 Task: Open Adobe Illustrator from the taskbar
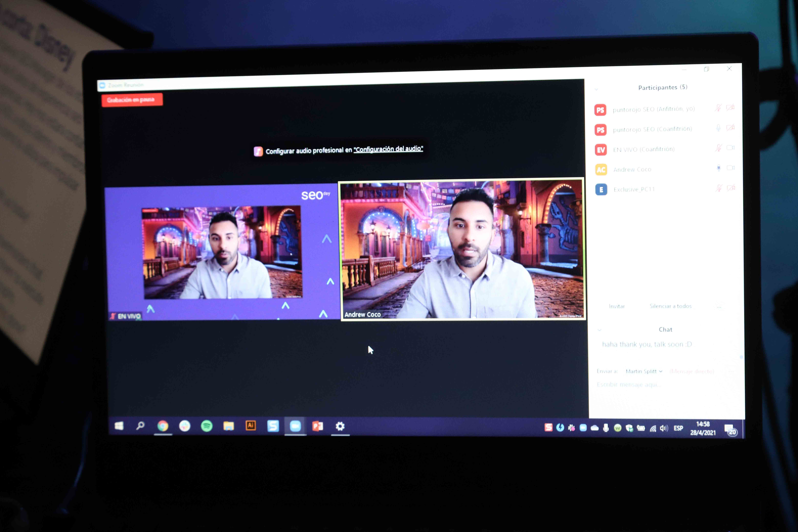pos(251,425)
